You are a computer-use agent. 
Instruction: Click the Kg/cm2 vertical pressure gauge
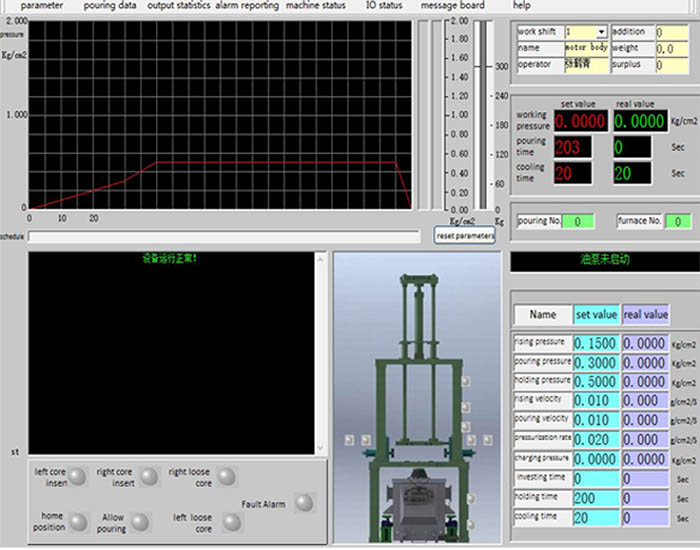pyautogui.click(x=436, y=115)
